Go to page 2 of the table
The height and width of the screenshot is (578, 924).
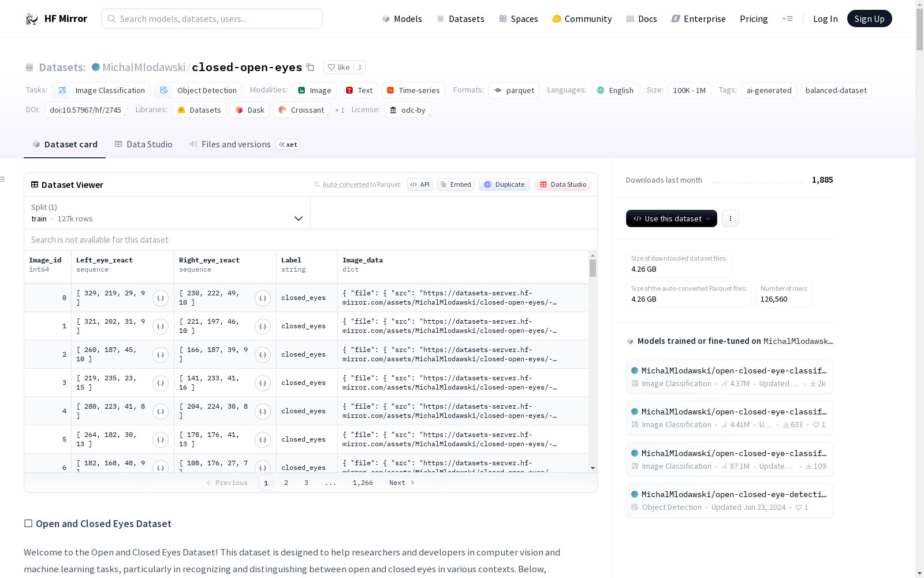coord(286,483)
